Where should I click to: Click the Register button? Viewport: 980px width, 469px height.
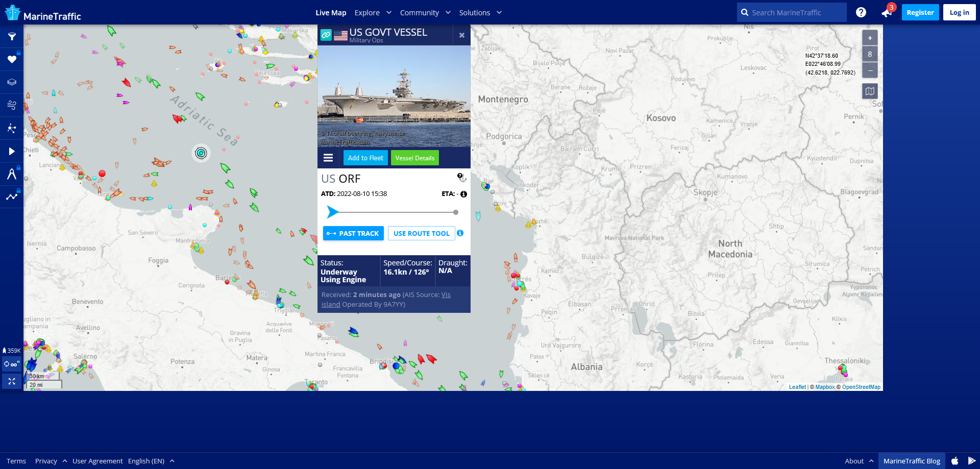click(920, 12)
